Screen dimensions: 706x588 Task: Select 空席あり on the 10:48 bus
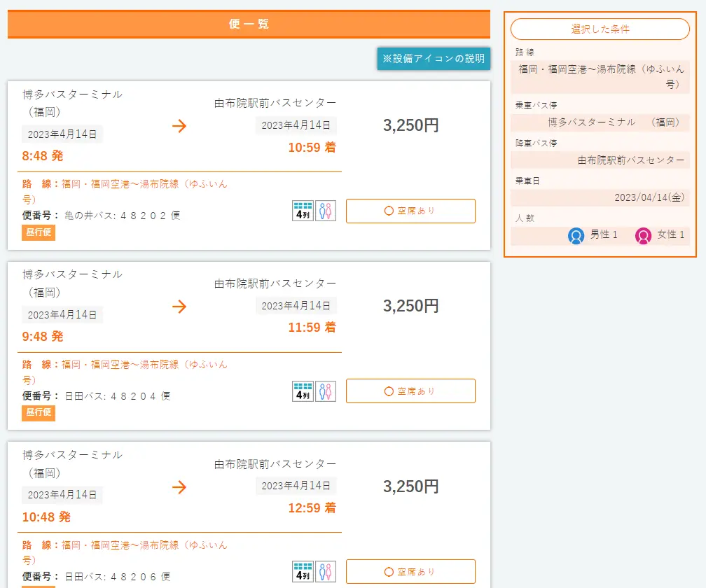[x=410, y=572]
